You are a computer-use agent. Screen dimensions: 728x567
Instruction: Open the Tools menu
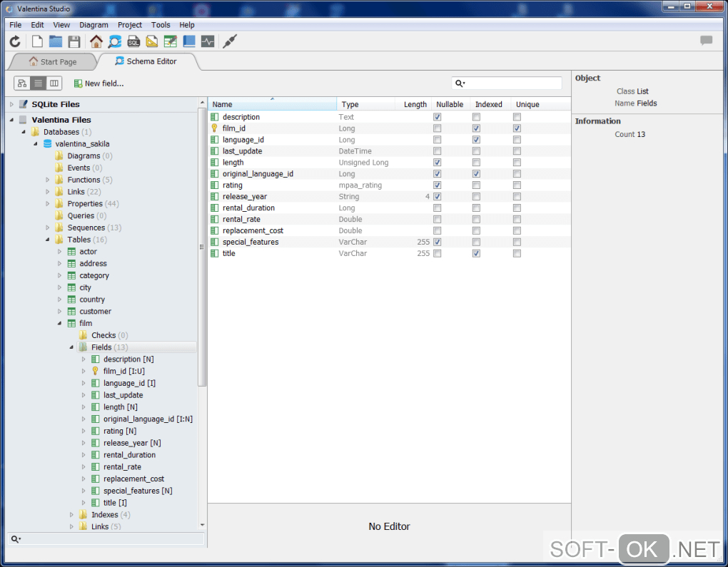coord(161,24)
